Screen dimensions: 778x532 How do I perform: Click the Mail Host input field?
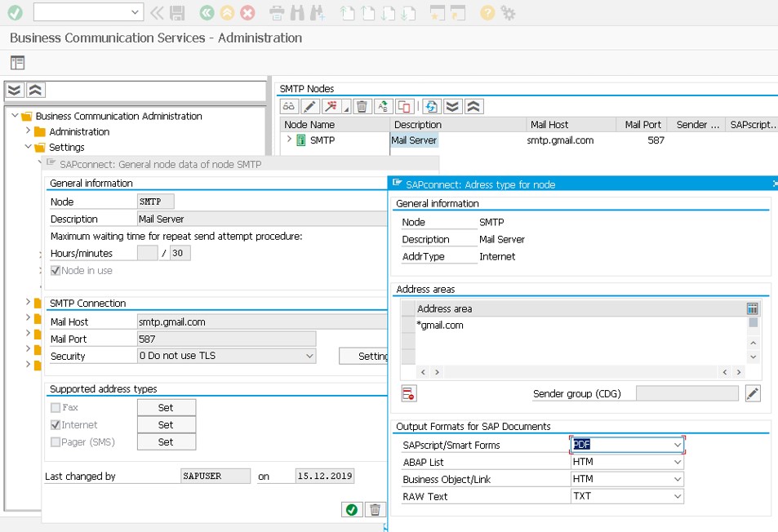262,321
